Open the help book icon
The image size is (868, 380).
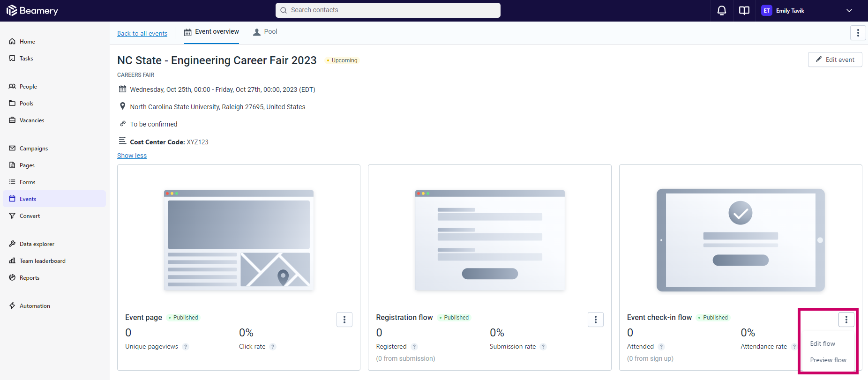744,10
